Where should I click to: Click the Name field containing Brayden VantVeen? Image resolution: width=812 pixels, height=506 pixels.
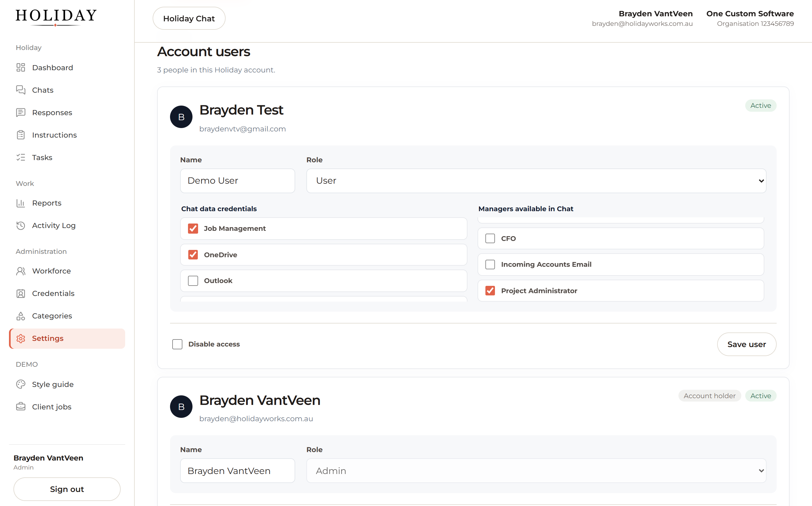pos(237,471)
